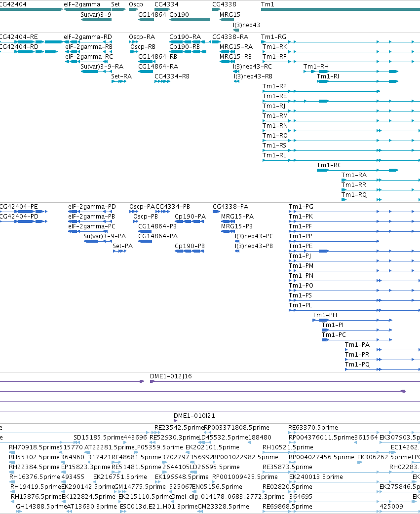The height and width of the screenshot is (514, 420).
Task: Select EST ESG013d.E21_H01.3prime
Action: pyautogui.click(x=159, y=507)
